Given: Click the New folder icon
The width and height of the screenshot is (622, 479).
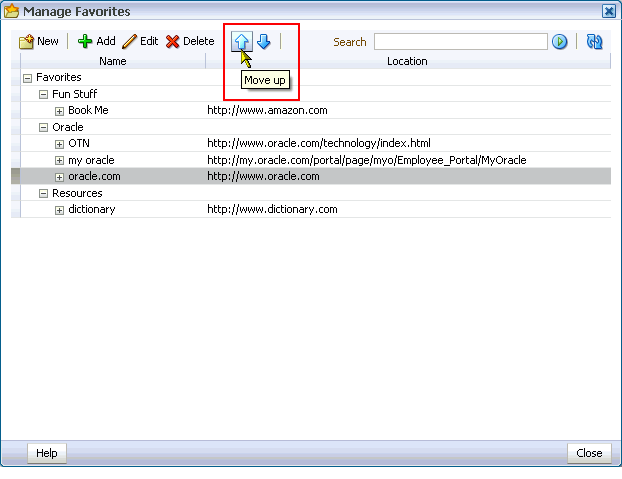Looking at the screenshot, I should [28, 42].
